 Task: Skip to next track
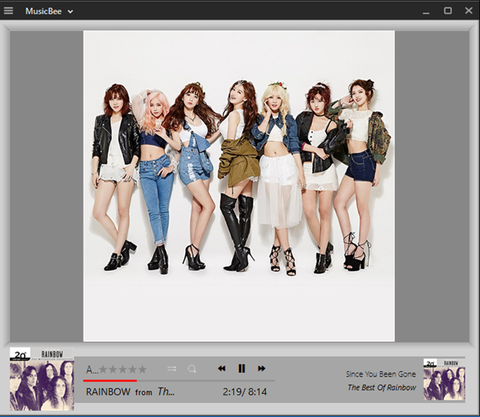pyautogui.click(x=262, y=368)
